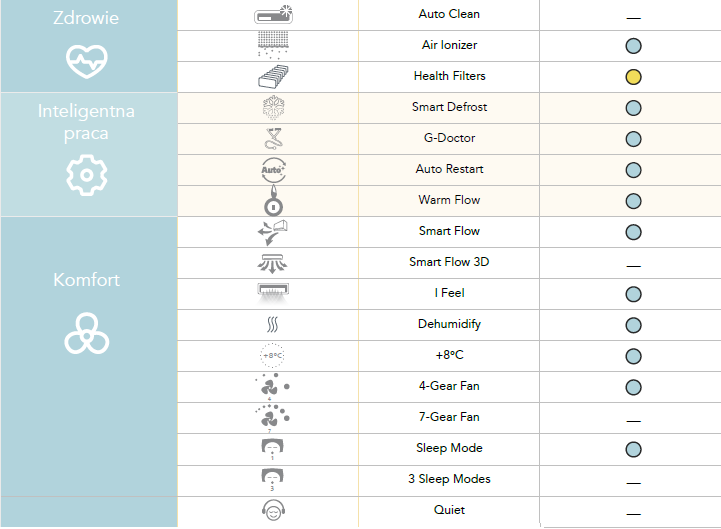Click the Smart Flow 3D label
The height and width of the screenshot is (529, 721).
pyautogui.click(x=449, y=263)
